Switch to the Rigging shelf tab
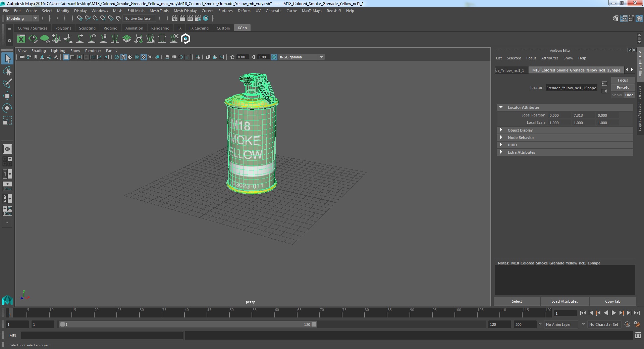 pos(110,28)
